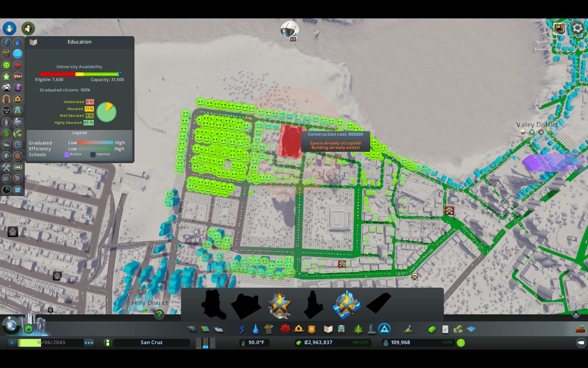Open the Electricity info view
Viewport: 588px width, 368px height.
point(6,42)
